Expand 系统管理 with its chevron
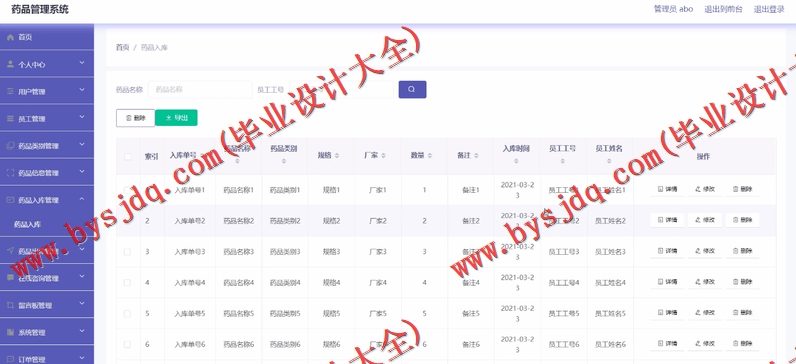 [x=82, y=331]
